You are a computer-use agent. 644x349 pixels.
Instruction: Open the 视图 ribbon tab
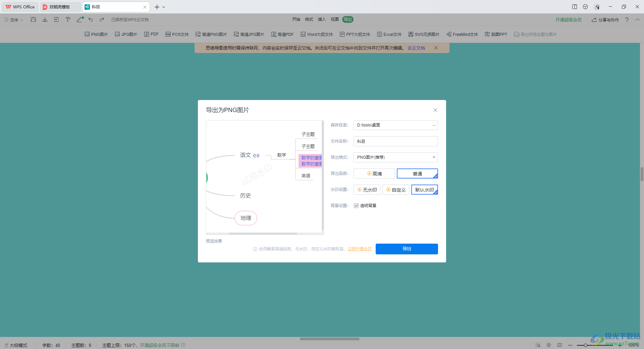coord(335,19)
